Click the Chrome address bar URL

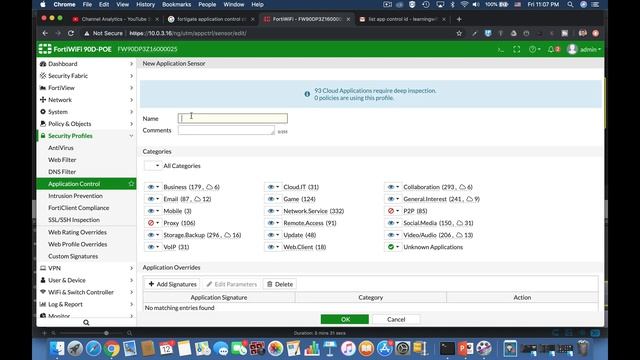click(188, 33)
